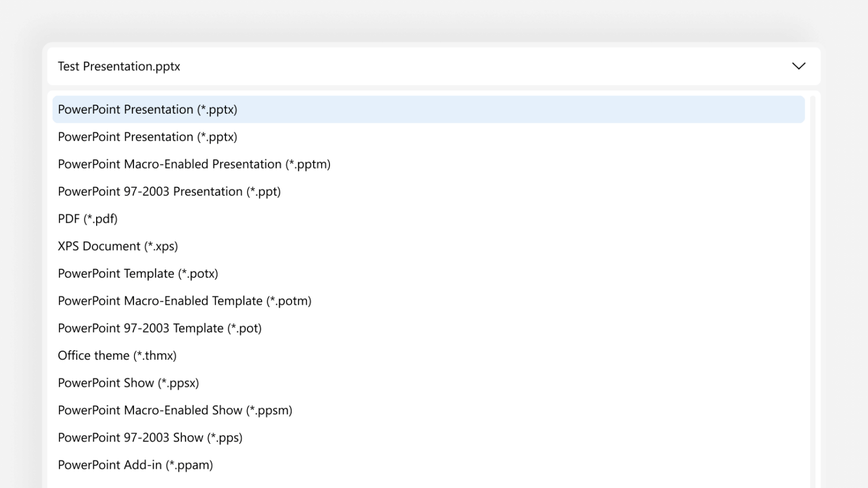This screenshot has height=488, width=868.
Task: Choose PowerPoint Show (*.ppsx) format
Action: pyautogui.click(x=128, y=382)
